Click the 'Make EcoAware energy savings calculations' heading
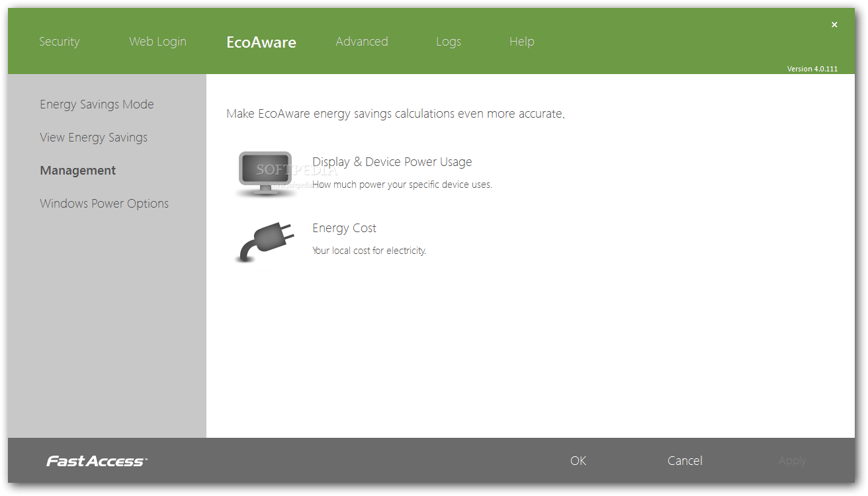The image size is (868, 496). coord(396,114)
